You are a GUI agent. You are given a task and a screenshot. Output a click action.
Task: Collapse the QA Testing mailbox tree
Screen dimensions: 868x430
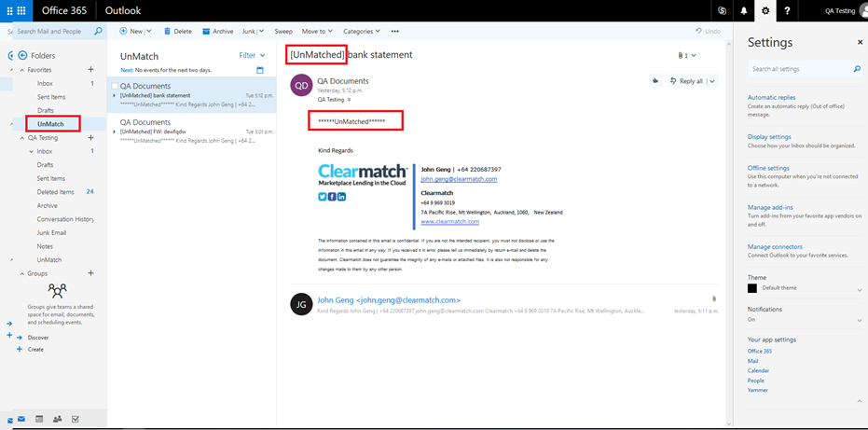point(22,137)
